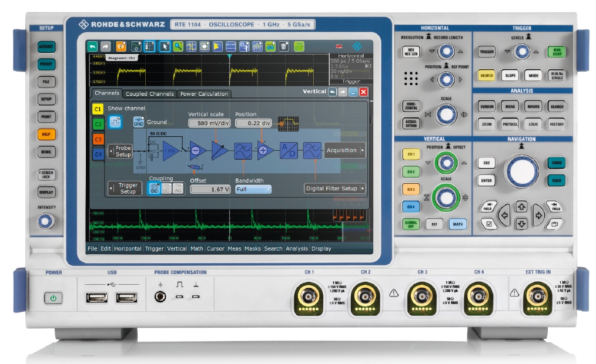Toggle the yellow CH 1 hardware key
This screenshot has width=596, height=364.
411,154
